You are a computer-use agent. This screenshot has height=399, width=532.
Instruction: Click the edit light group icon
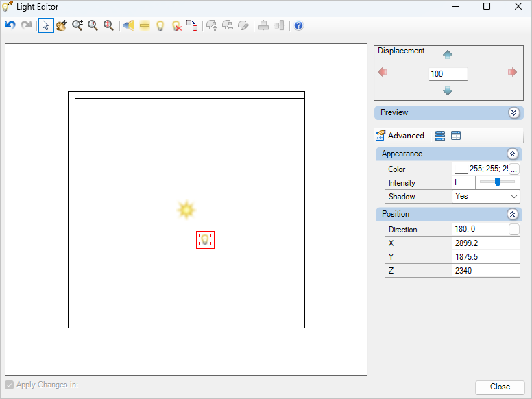pos(243,25)
